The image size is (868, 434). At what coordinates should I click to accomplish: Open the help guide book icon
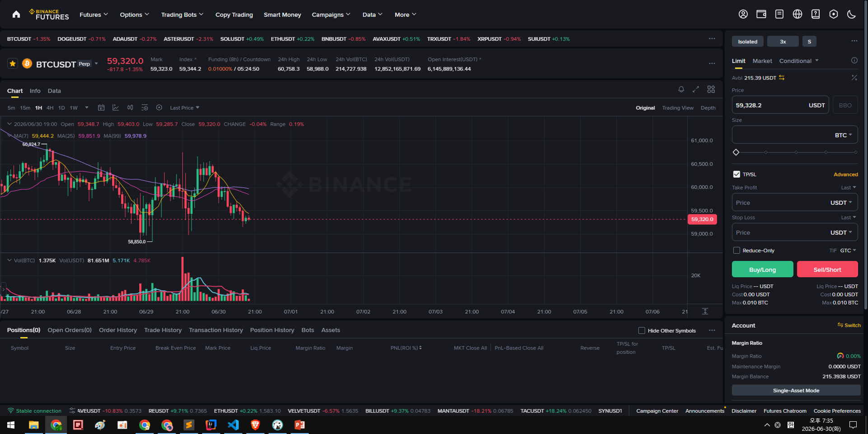[815, 14]
